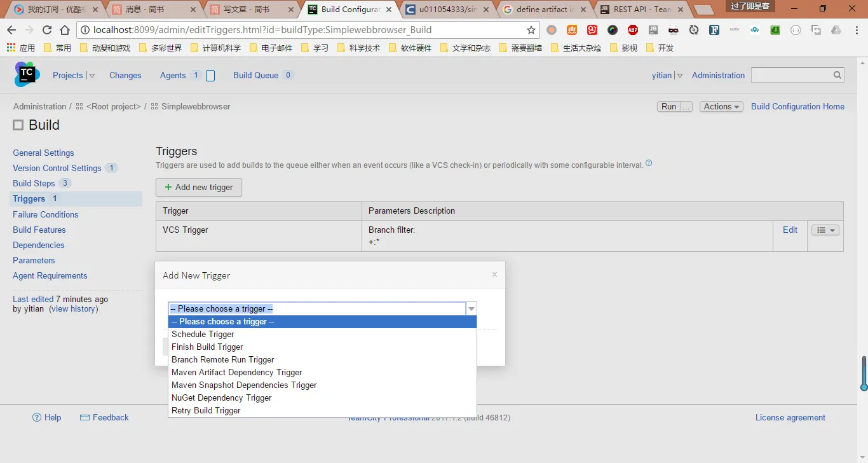
Task: Open Parameters section in sidebar
Action: coord(34,260)
